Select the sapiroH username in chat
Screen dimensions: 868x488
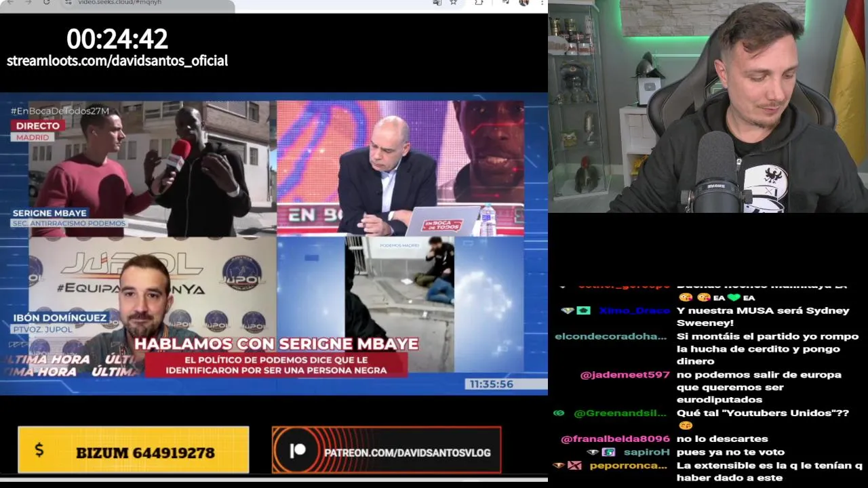coord(646,452)
